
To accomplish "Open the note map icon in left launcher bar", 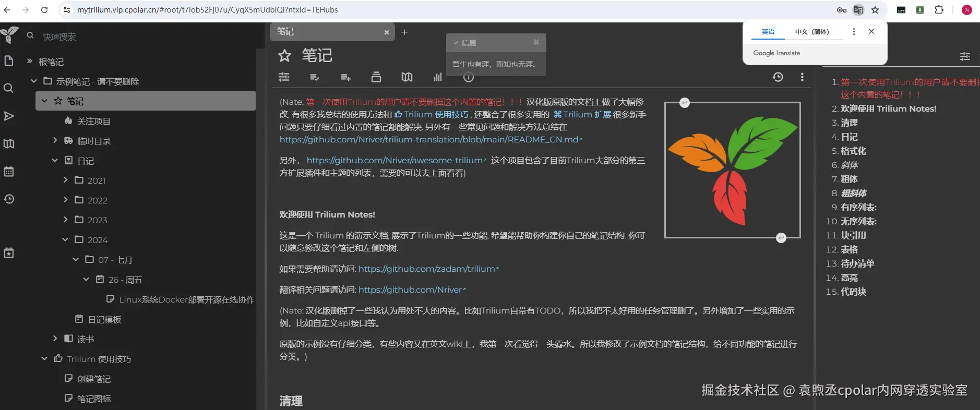I will click(9, 143).
